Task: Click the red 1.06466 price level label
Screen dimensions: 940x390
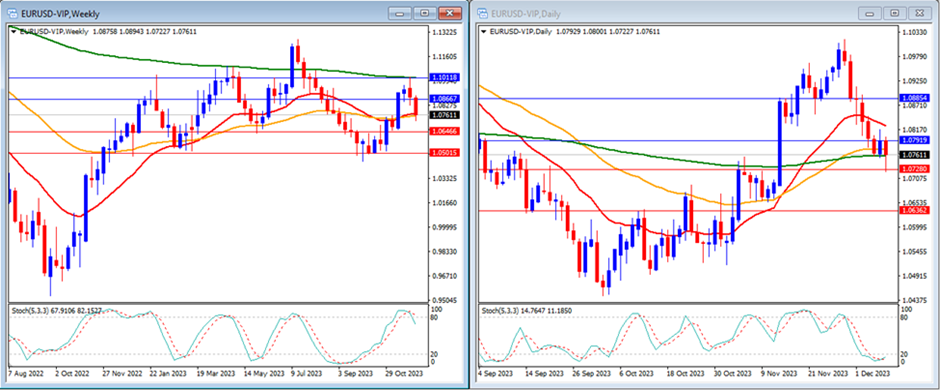Action: coord(444,131)
